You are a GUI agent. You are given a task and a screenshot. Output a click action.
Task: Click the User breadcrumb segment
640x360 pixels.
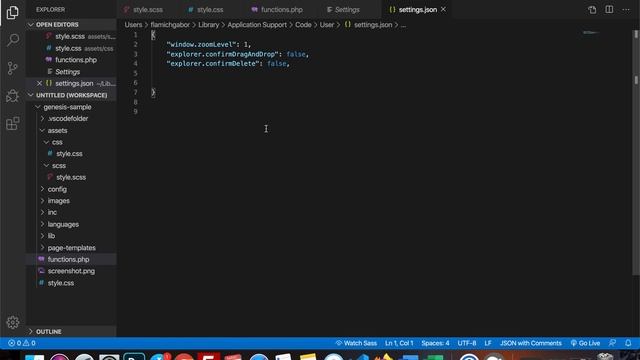click(327, 25)
